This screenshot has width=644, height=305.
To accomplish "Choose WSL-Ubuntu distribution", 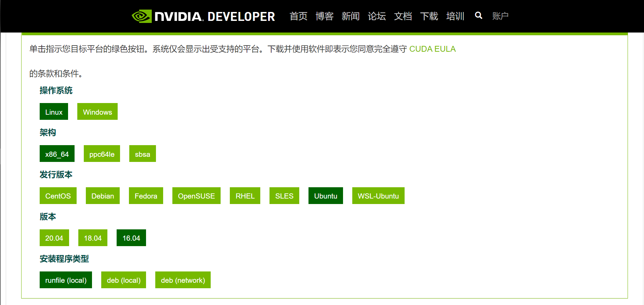I will coord(378,196).
